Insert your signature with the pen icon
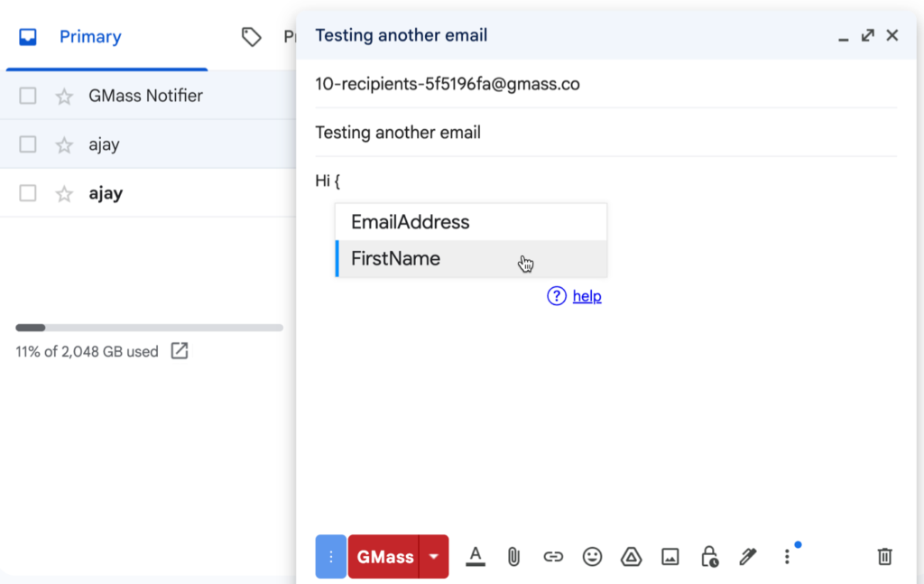Image resolution: width=924 pixels, height=584 pixels. [748, 557]
